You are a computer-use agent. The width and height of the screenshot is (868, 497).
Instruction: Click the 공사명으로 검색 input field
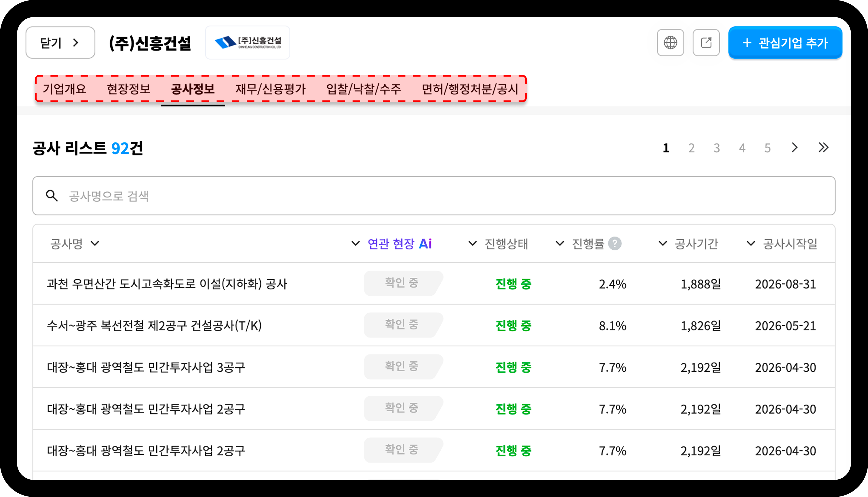(434, 196)
